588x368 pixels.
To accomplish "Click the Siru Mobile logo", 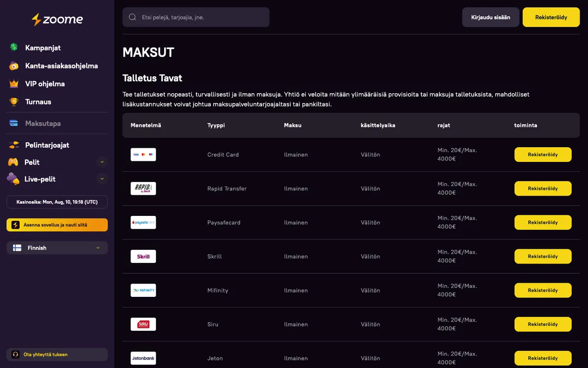I will pos(143,324).
